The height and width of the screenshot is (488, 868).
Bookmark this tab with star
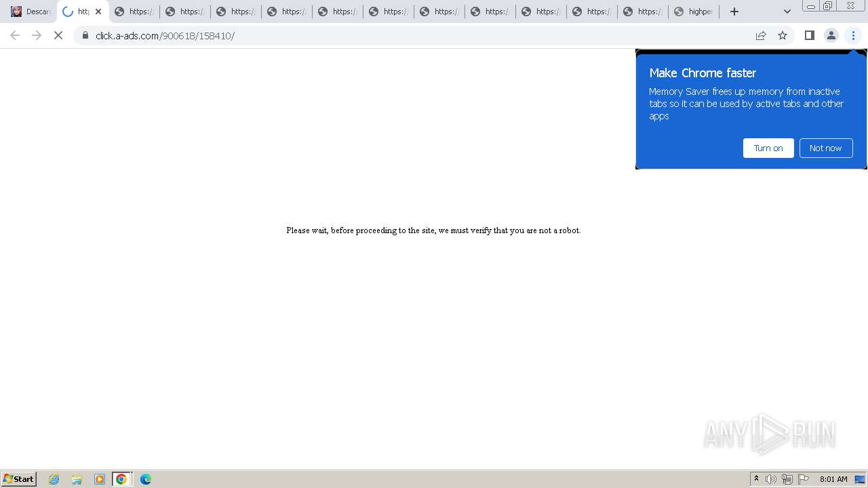(x=783, y=35)
